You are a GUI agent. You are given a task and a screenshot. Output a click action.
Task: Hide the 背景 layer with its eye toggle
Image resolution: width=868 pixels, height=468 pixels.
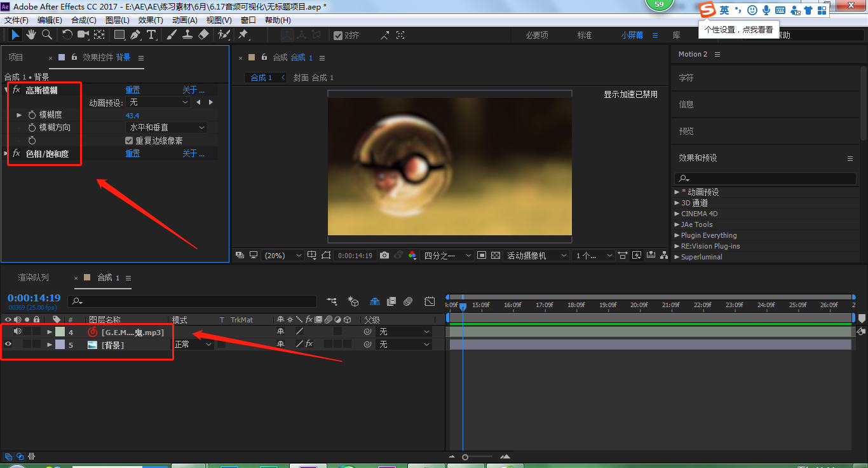point(8,344)
